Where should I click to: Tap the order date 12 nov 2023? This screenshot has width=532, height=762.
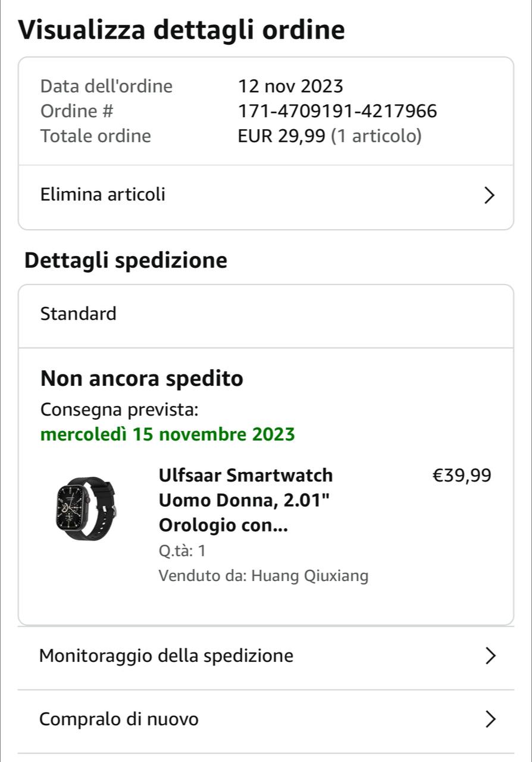290,86
